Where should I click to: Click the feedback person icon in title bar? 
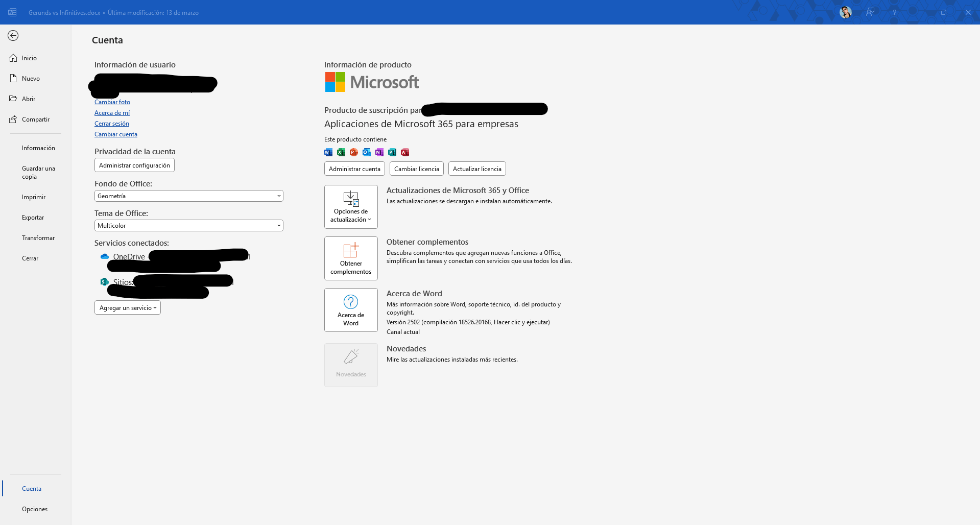(870, 12)
